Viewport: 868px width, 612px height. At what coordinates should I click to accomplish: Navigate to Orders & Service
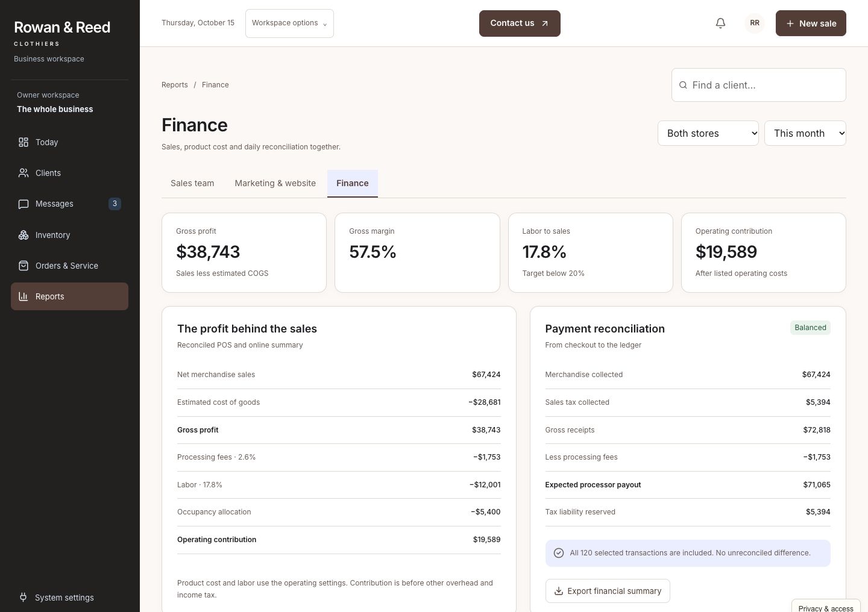pyautogui.click(x=69, y=266)
